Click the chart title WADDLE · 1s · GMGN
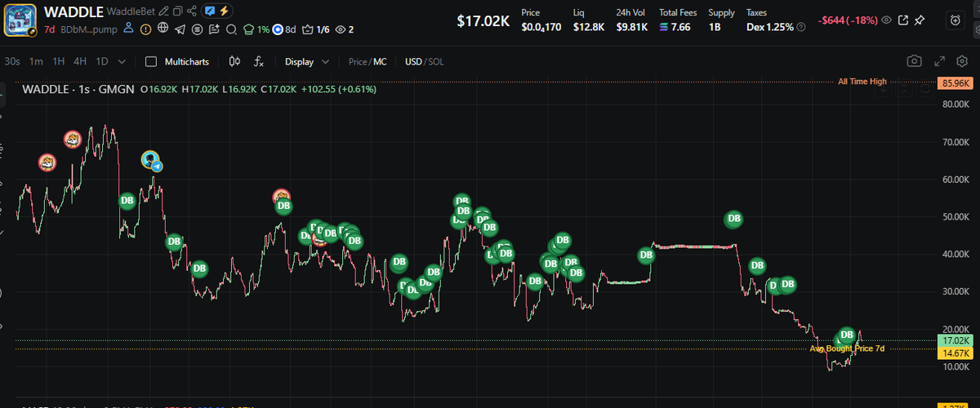This screenshot has width=980, height=408. click(x=78, y=89)
